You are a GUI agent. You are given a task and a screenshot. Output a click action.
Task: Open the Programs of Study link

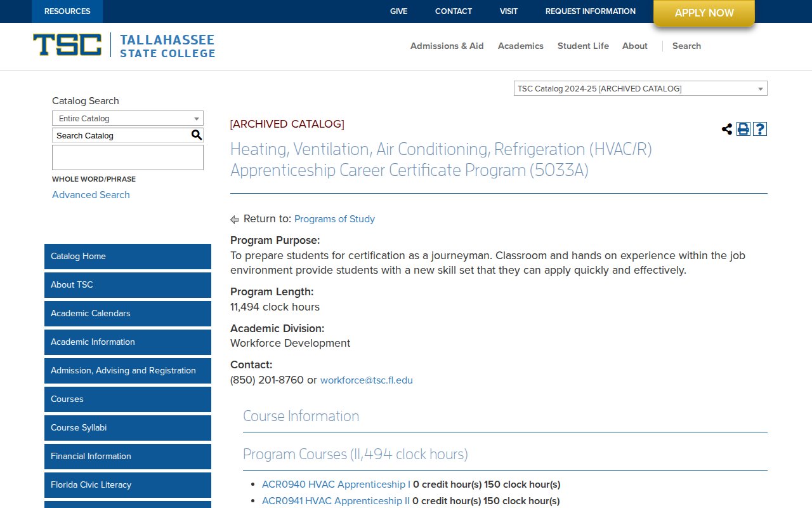coord(334,218)
